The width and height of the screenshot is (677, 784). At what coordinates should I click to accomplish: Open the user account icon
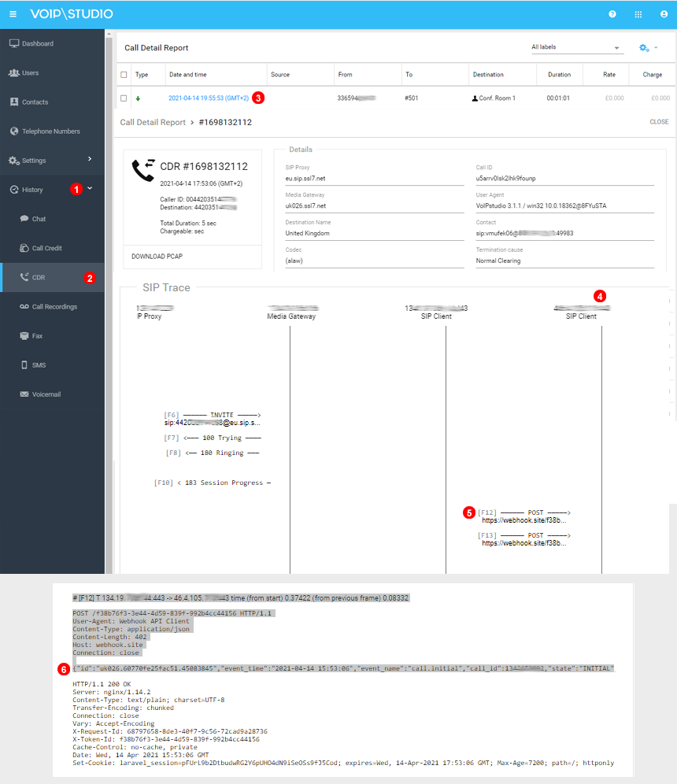click(x=664, y=14)
